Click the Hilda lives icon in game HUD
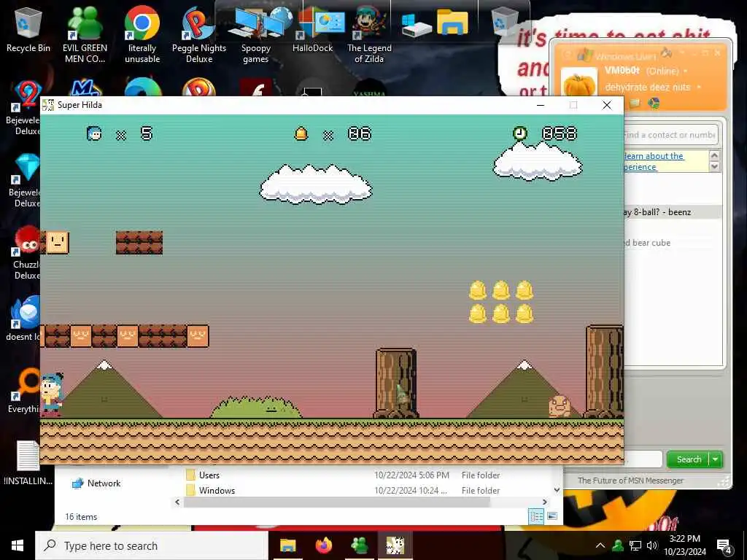Image resolution: width=747 pixels, height=560 pixels. click(94, 134)
